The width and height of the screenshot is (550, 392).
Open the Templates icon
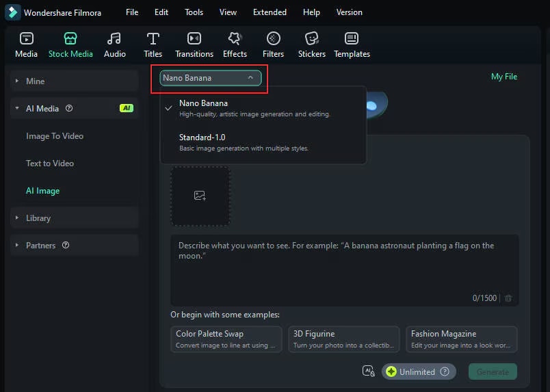point(352,38)
